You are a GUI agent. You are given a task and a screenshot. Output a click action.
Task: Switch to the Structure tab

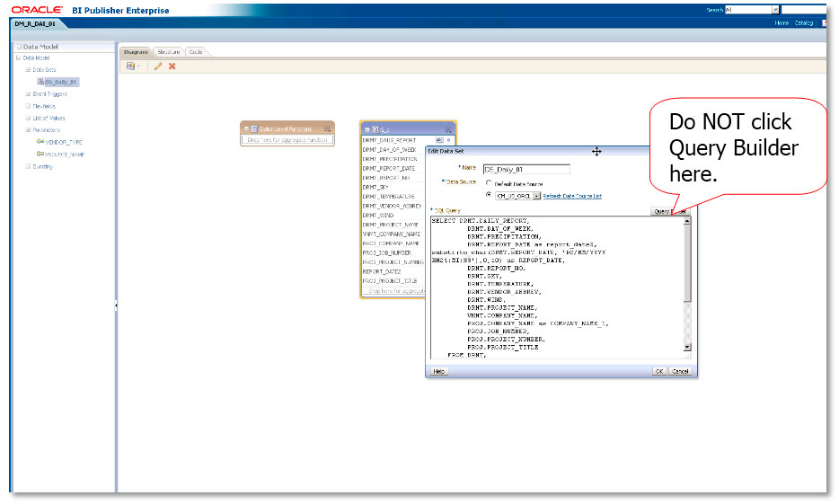[x=169, y=52]
